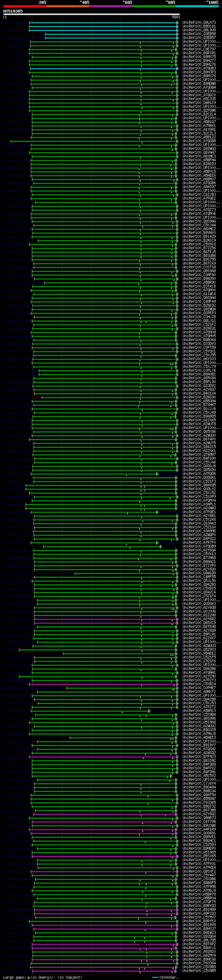
Task: Select label UniRef100_B9H276
Action: (199, 64)
